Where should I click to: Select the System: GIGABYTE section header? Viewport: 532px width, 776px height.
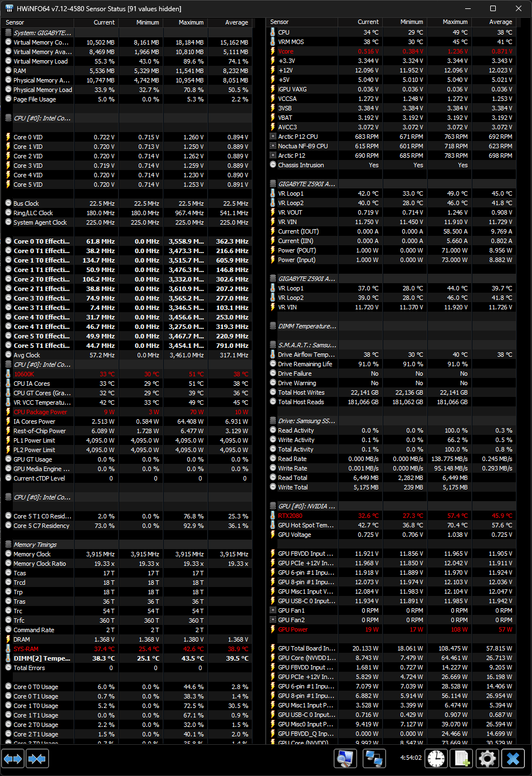(127, 33)
